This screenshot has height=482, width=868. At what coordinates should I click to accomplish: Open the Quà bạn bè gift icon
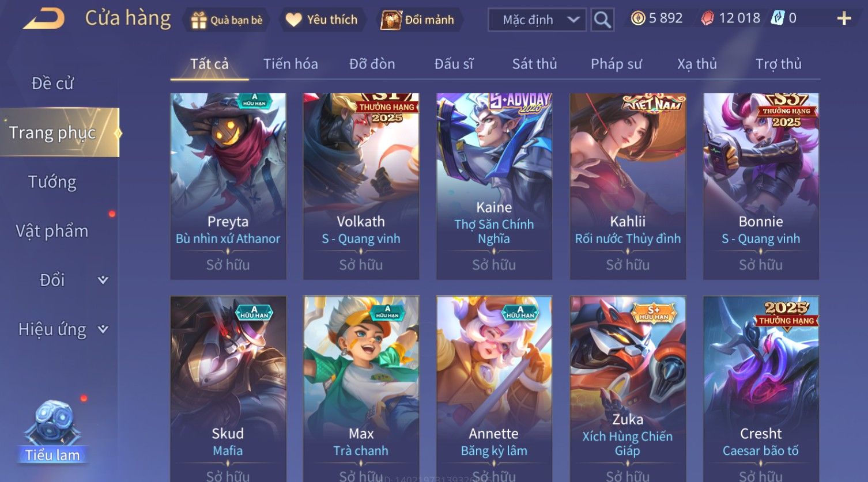click(199, 20)
